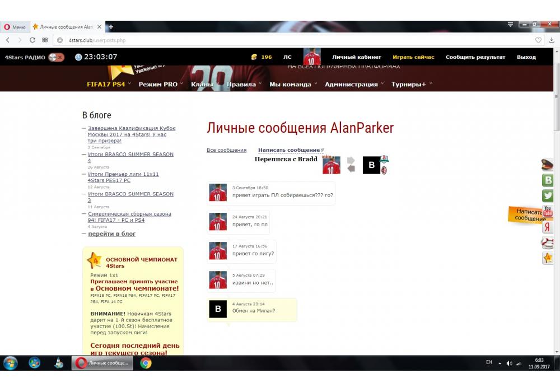560x392 pixels.
Task: Click the green shield club badge
Action: coord(384,159)
